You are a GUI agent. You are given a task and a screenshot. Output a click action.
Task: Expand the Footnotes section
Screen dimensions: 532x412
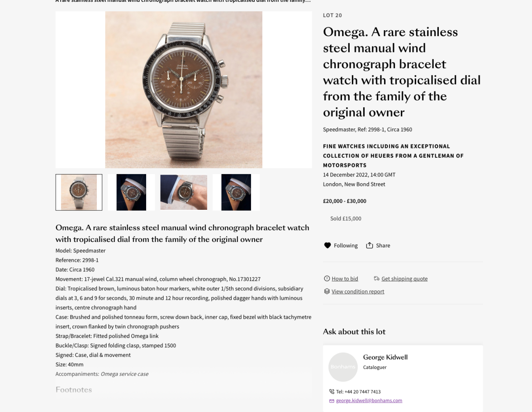point(74,390)
